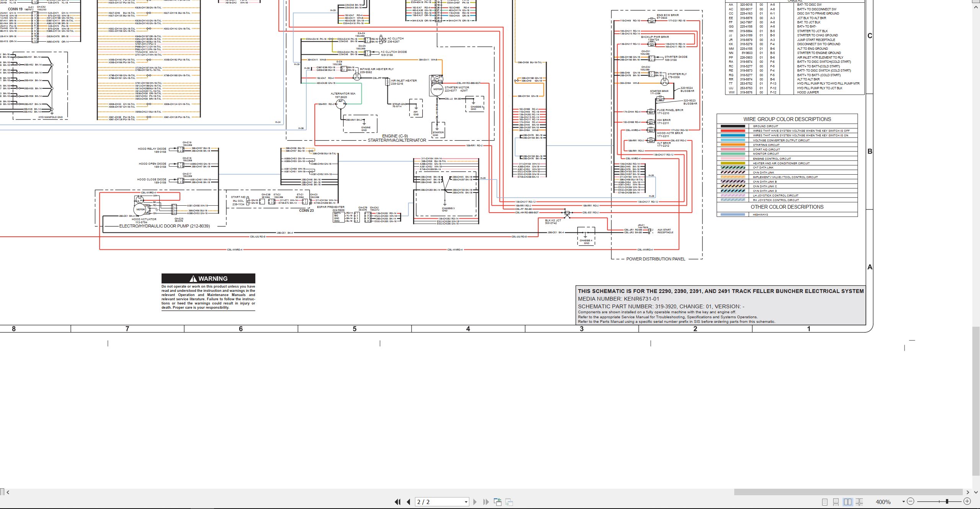
Task: Click the 'AUX START RECEPTACLE' label
Action: (665, 231)
